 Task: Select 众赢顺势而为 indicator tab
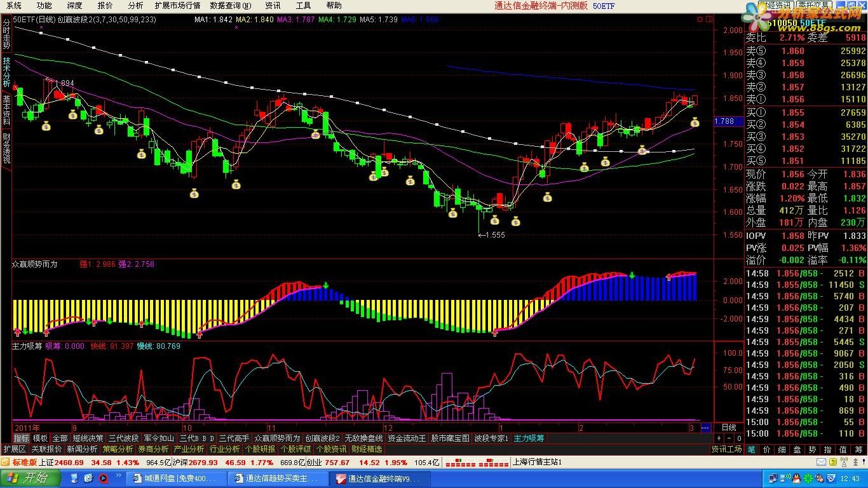277,438
